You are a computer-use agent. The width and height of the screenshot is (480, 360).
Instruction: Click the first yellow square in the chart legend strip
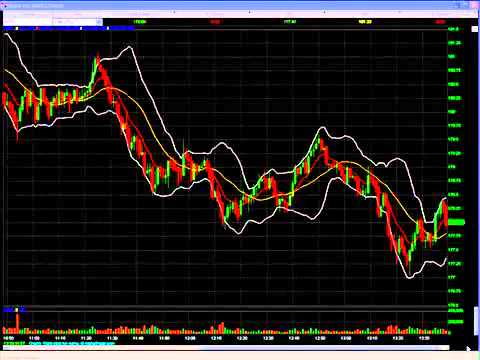pyautogui.click(x=17, y=29)
